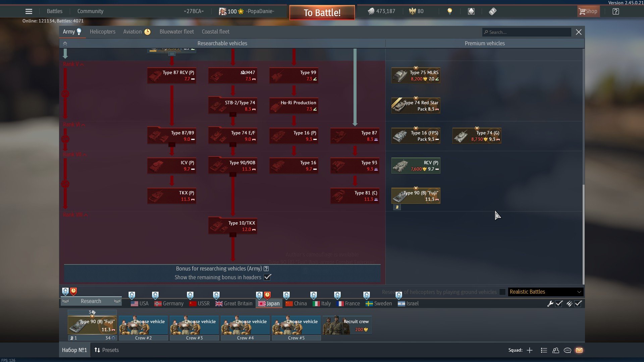The width and height of the screenshot is (644, 362).
Task: Open the help question mark icon
Action: point(616,11)
